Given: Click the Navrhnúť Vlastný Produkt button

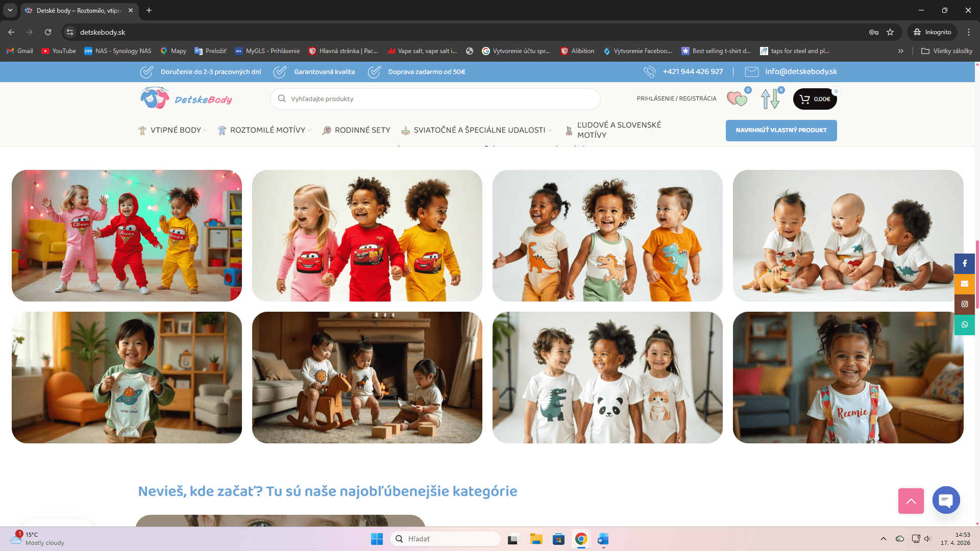Looking at the screenshot, I should pyautogui.click(x=781, y=130).
